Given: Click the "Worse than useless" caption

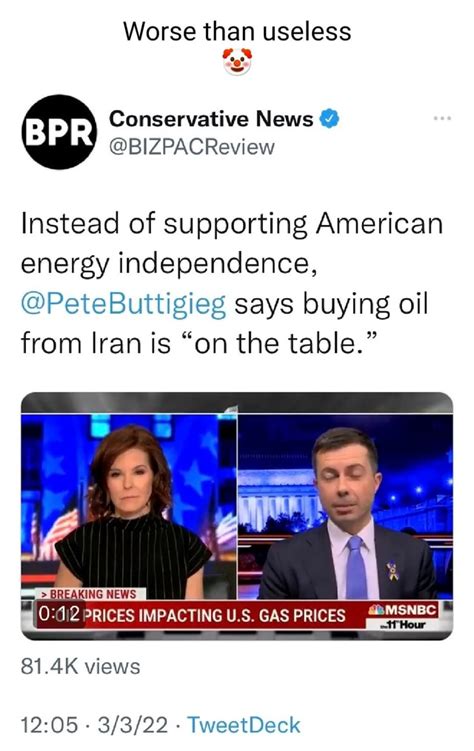Looking at the screenshot, I should pyautogui.click(x=237, y=32).
